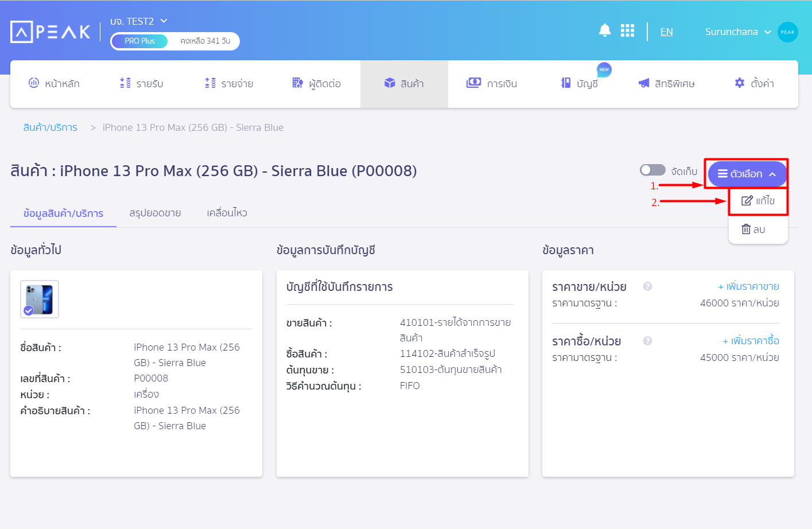This screenshot has width=812, height=529.
Task: Open the หน้าหลัก menu
Action: [54, 84]
